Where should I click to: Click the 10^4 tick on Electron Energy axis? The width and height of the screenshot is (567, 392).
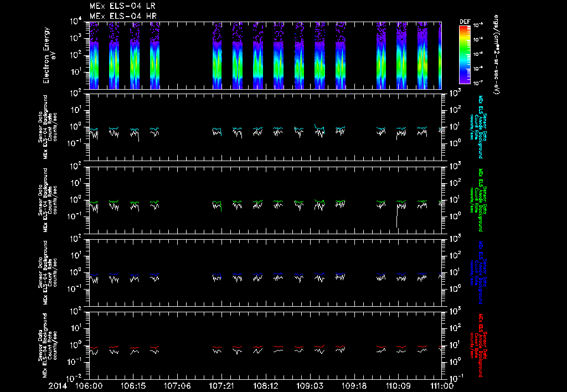(76, 22)
